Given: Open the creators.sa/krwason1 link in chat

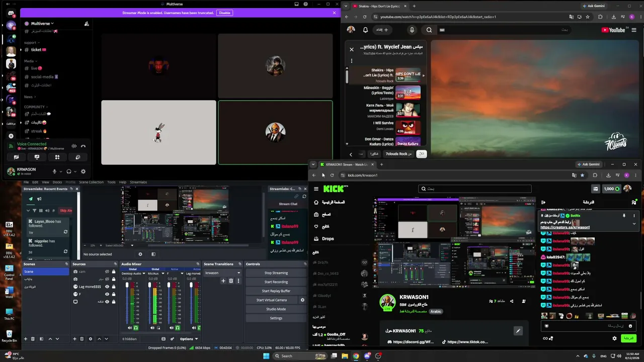Looking at the screenshot, I should click(x=565, y=227).
